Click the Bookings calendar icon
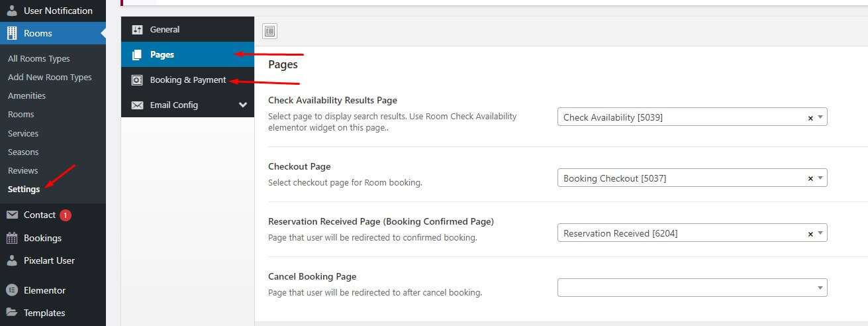This screenshot has width=868, height=326. 12,238
